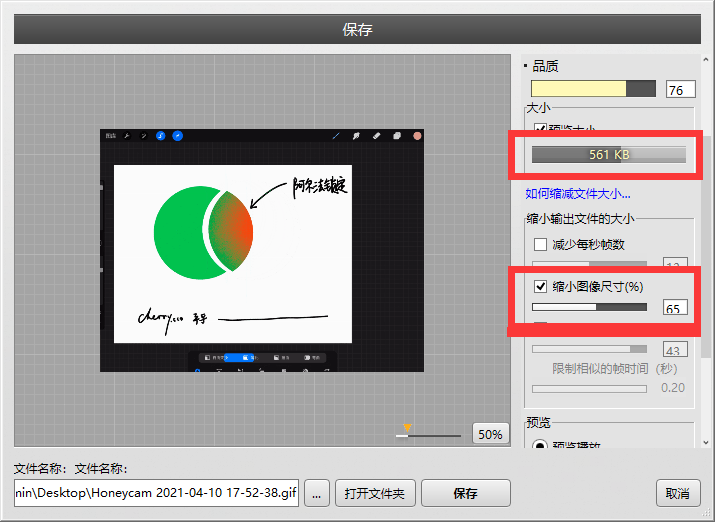The height and width of the screenshot is (522, 715).
Task: Click the eraser icon in preview toolbar
Action: [376, 136]
